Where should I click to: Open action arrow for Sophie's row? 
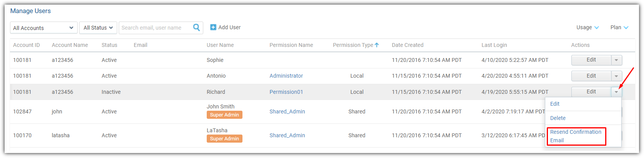coord(616,60)
